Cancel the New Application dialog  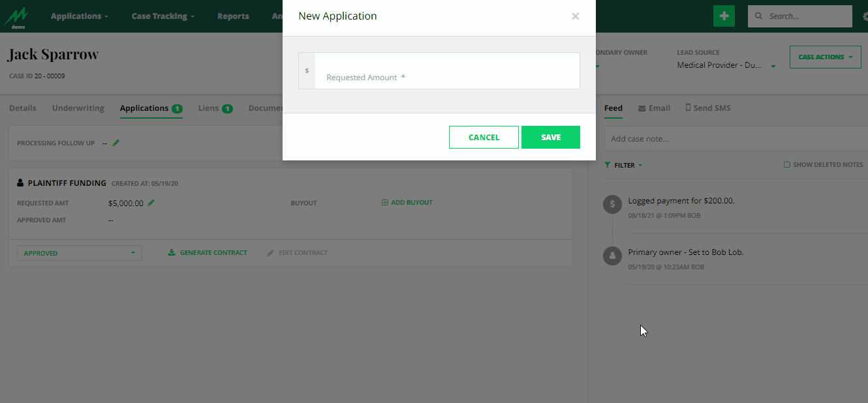pos(484,137)
